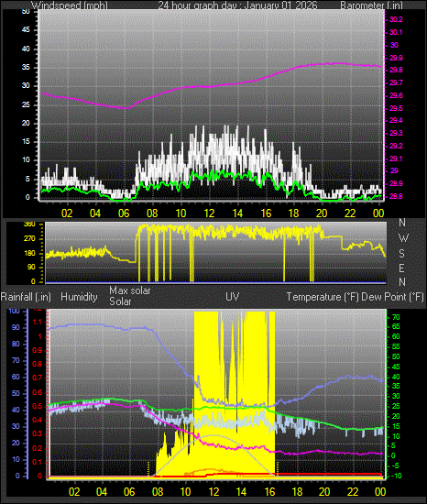Click the 30.2 barometer axis value
This screenshot has width=427, height=504.
click(396, 19)
